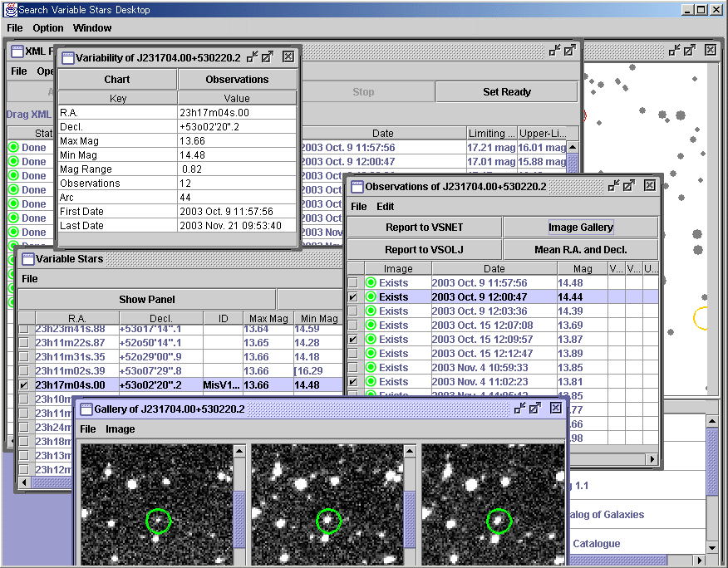
Task: Iconify the Gallery of J231704.00+530220.2 window
Action: (x=520, y=409)
